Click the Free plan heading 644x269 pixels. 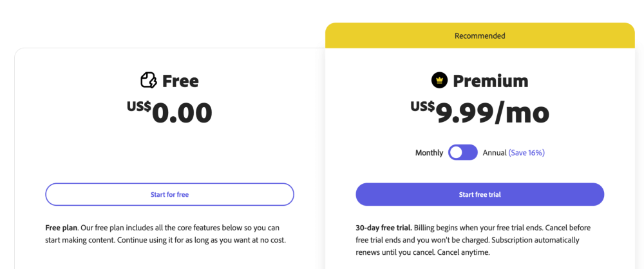(180, 81)
